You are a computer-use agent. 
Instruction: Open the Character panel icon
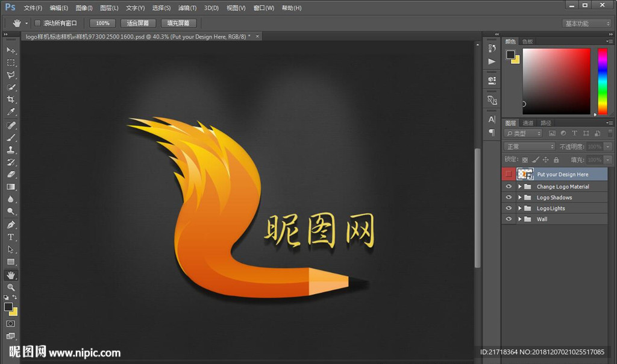[x=492, y=119]
